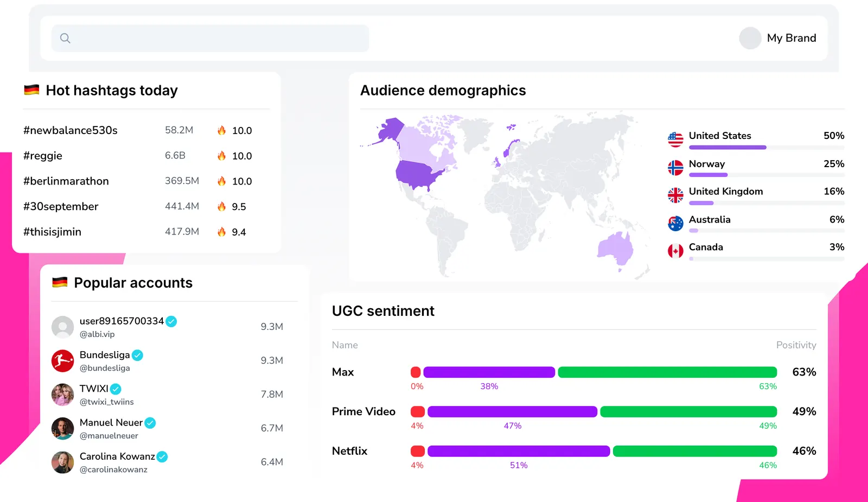This screenshot has width=868, height=502.
Task: Click the Positivity column header
Action: point(796,345)
